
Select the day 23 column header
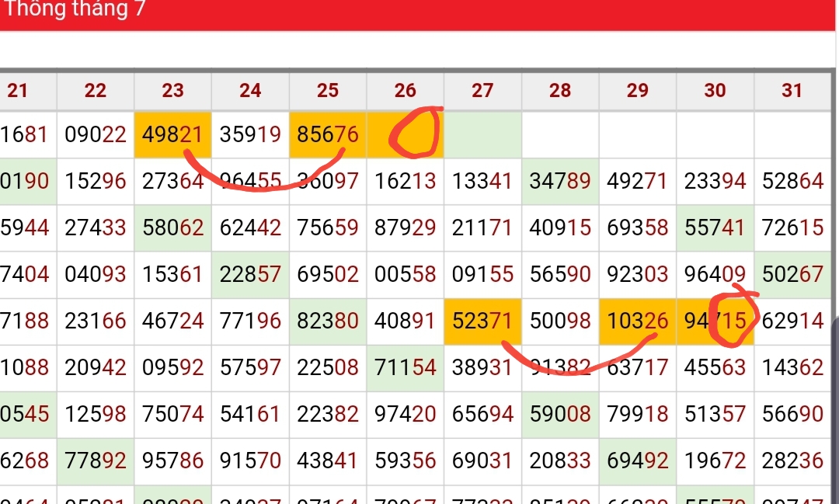click(172, 90)
